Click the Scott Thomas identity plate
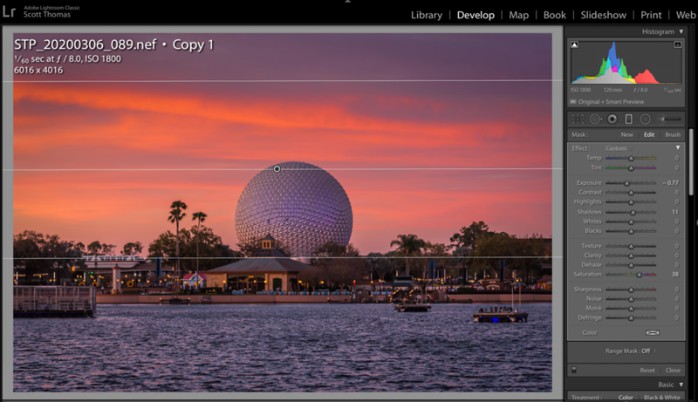This screenshot has height=402, width=698. coord(47,14)
